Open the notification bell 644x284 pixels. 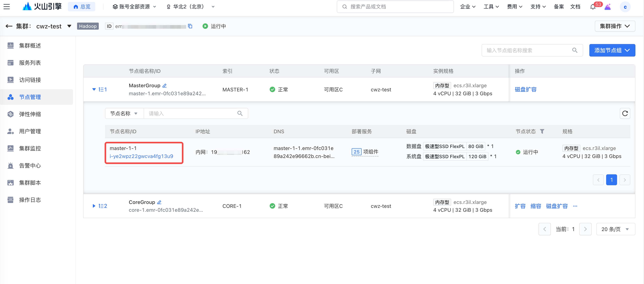pos(592,7)
